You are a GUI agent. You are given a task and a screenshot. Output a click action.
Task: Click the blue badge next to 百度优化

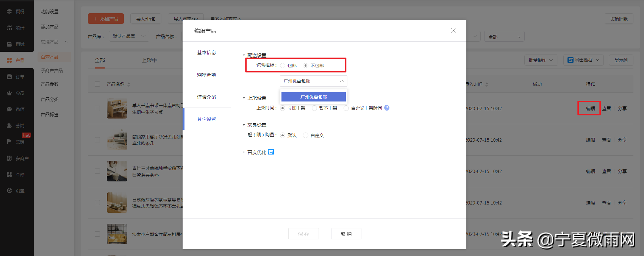pyautogui.click(x=271, y=152)
